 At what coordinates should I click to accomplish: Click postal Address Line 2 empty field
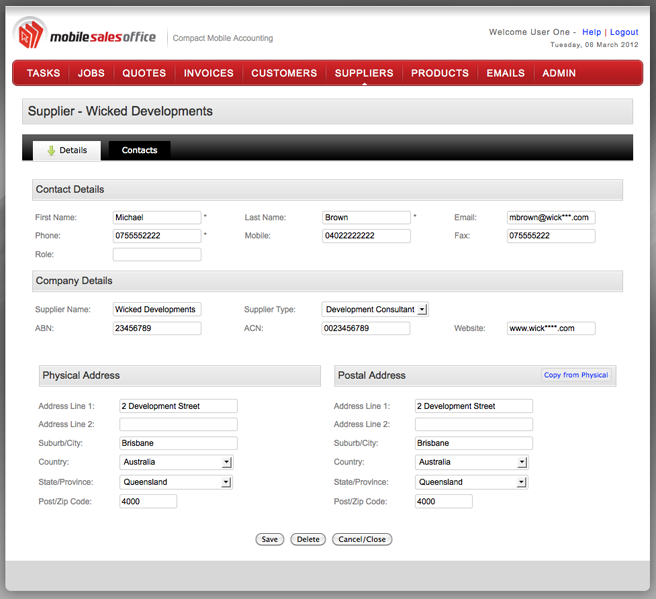click(x=474, y=424)
